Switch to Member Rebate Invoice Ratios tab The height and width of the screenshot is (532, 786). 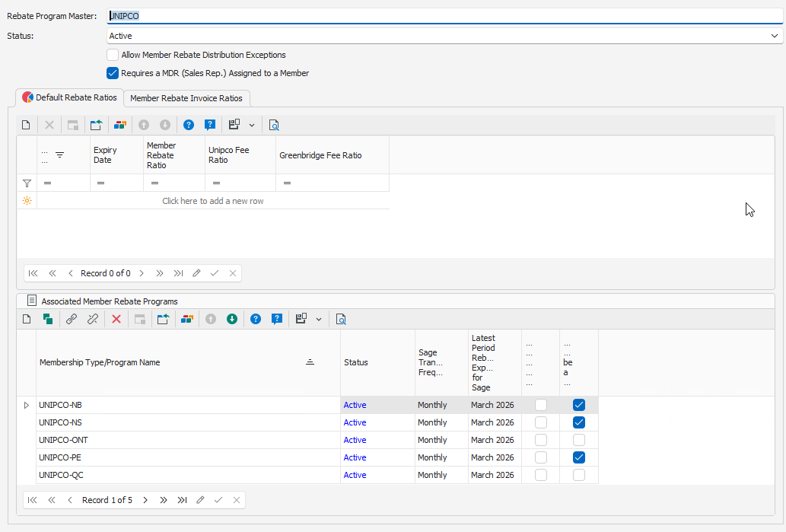[186, 98]
